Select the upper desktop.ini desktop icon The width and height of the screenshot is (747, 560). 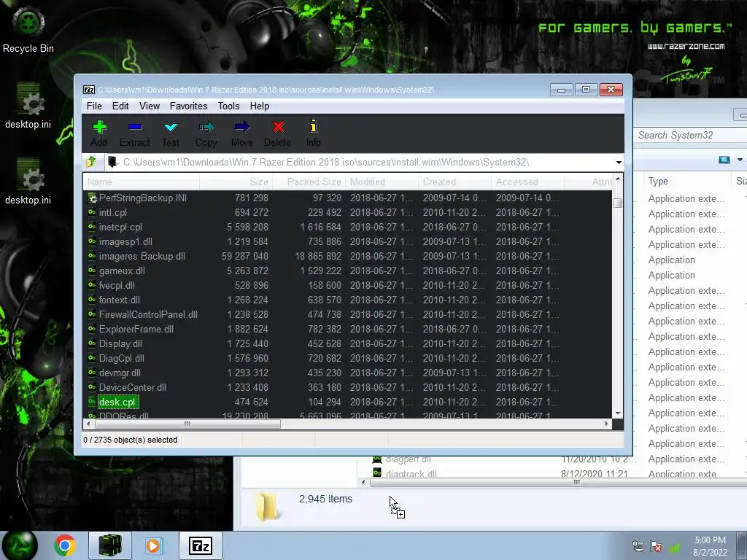tap(28, 106)
